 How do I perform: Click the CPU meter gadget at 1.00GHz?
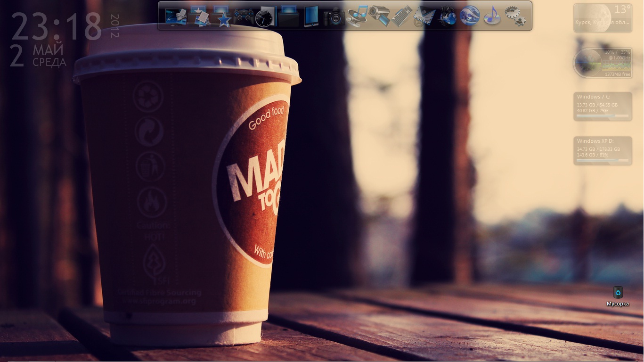[603, 63]
